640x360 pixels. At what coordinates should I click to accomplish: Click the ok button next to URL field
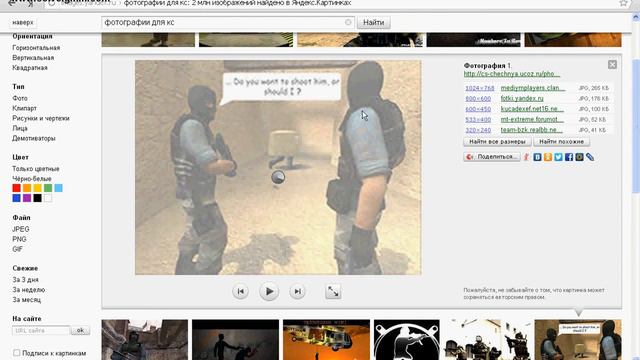80,330
